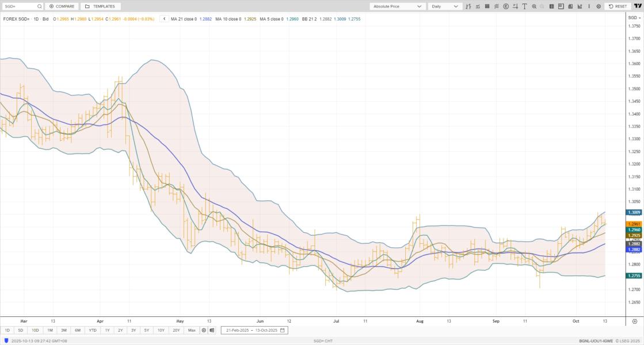Image resolution: width=644 pixels, height=345 pixels.
Task: Click the BB 21 2 legend label
Action: (309, 19)
